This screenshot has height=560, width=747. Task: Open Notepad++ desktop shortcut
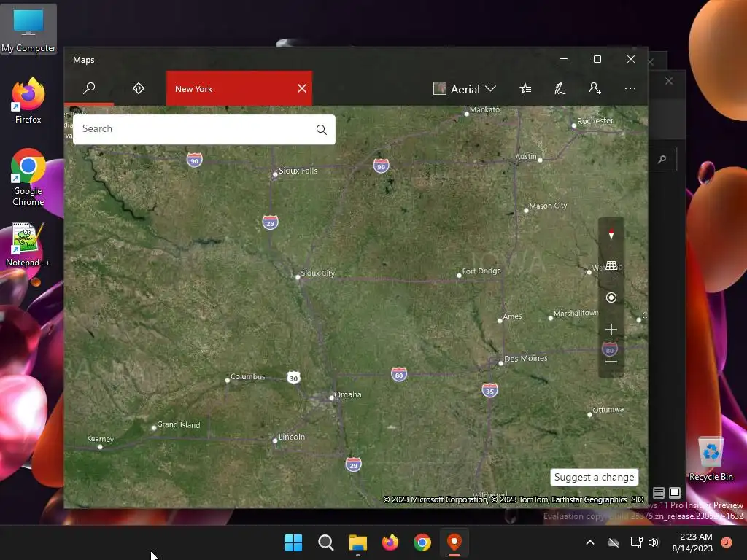coord(28,244)
